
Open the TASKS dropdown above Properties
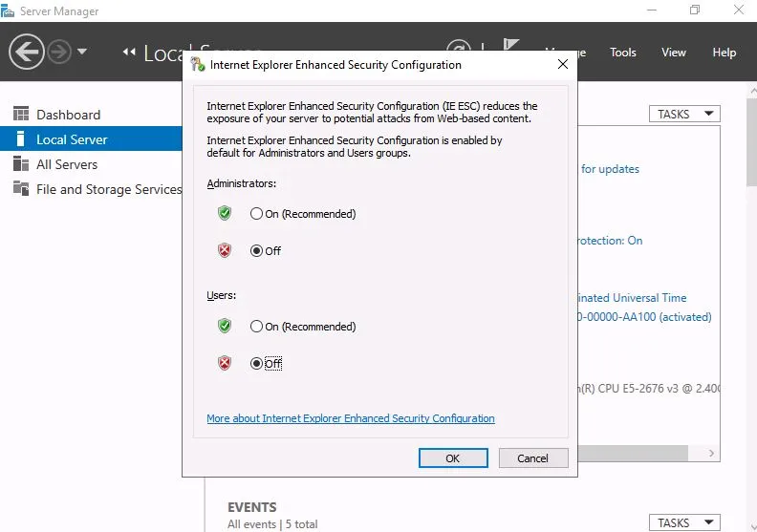684,114
